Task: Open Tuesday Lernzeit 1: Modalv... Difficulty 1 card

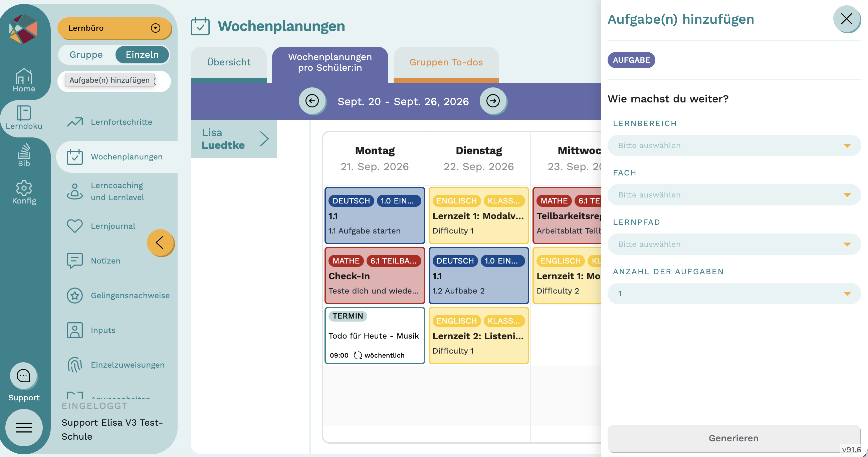Action: click(478, 215)
